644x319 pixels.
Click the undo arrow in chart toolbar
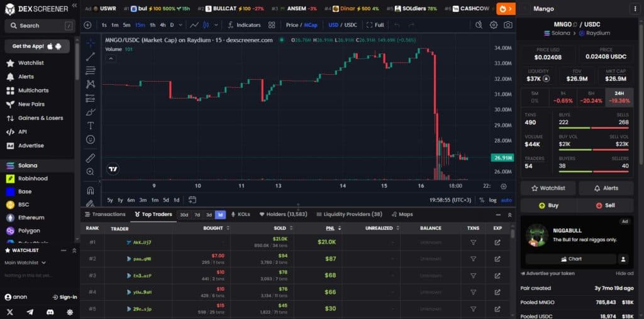pyautogui.click(x=397, y=25)
